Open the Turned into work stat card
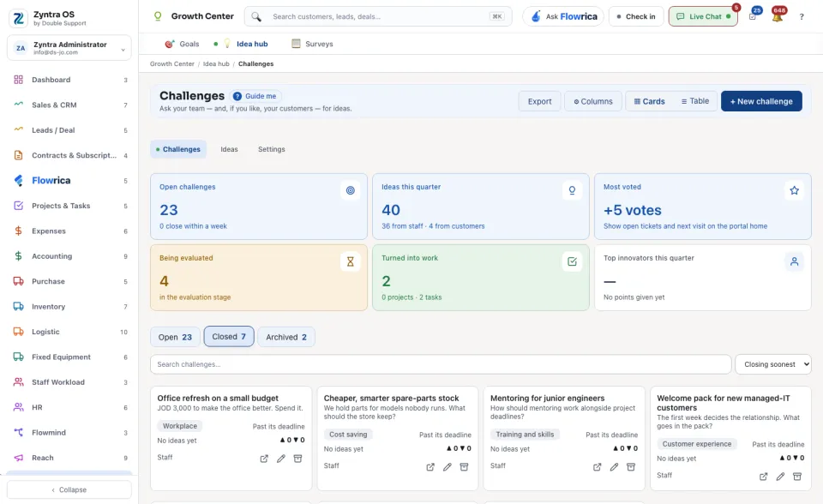823x504 pixels. (481, 278)
